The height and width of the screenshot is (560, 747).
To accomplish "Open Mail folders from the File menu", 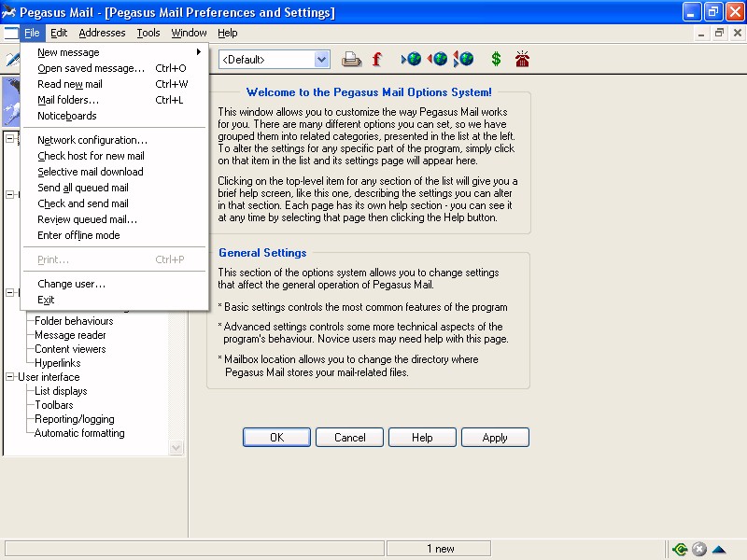I will pyautogui.click(x=114, y=100).
